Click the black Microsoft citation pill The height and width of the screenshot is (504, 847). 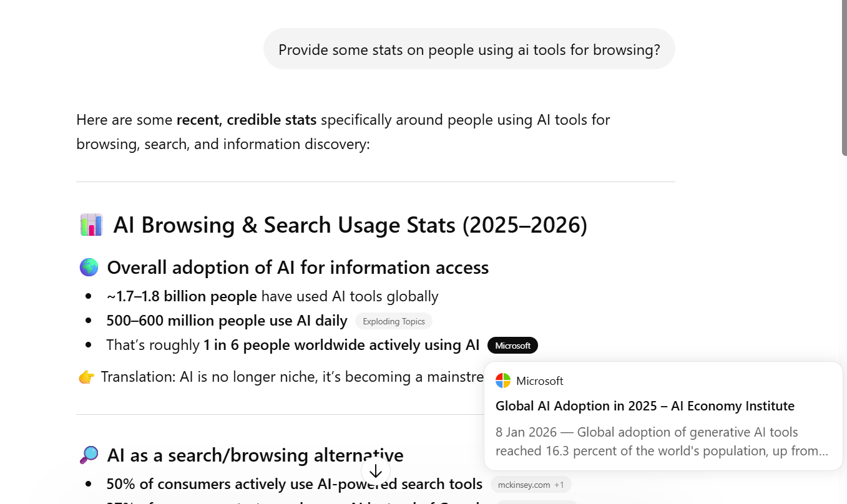pos(512,345)
